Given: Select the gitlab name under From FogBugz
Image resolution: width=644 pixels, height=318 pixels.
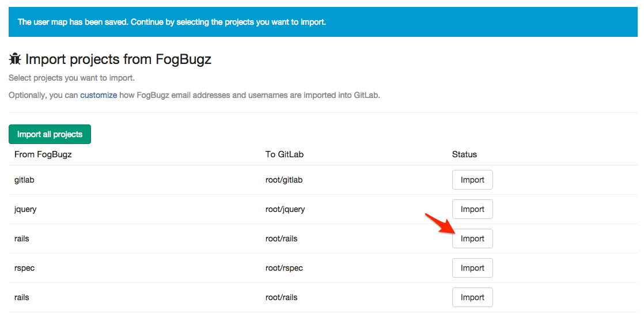Looking at the screenshot, I should point(24,180).
